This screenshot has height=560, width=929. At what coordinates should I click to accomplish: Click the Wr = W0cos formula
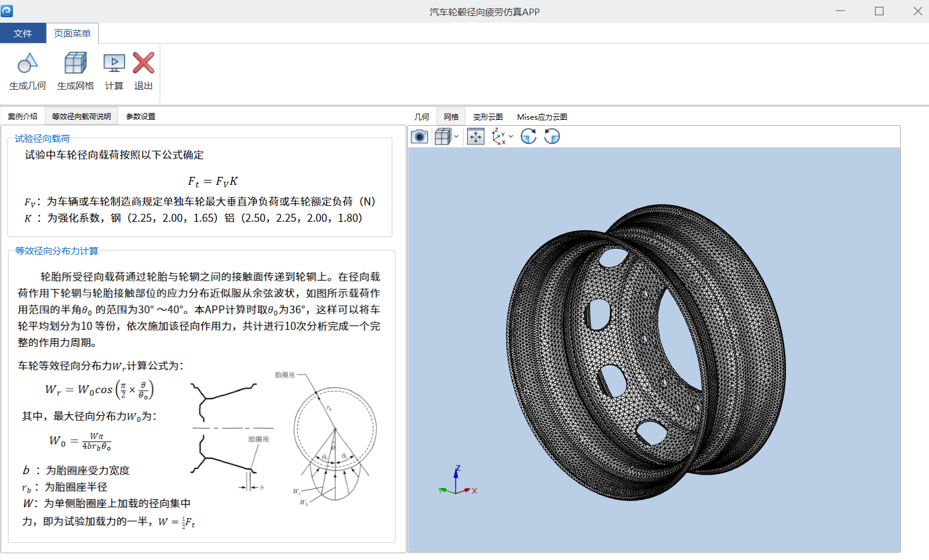pyautogui.click(x=99, y=389)
